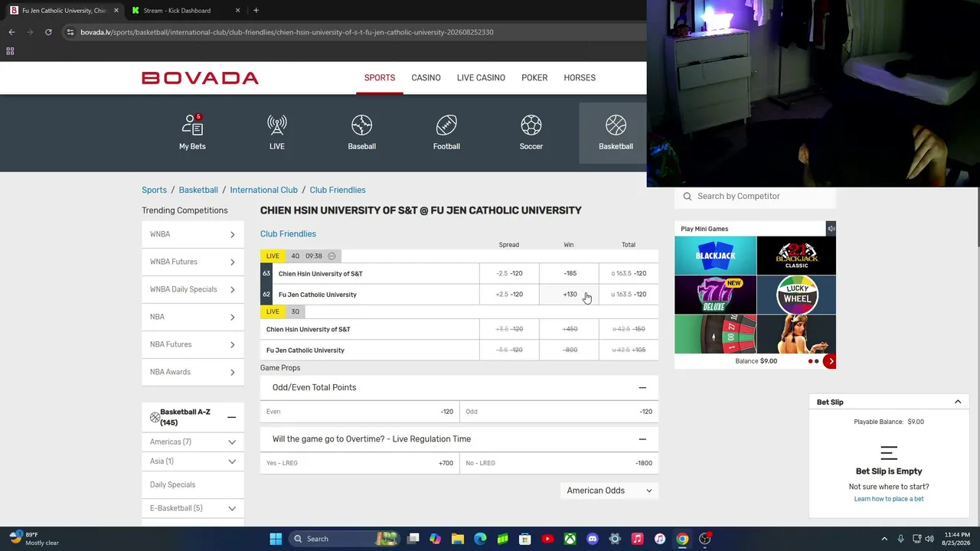Mute the Mini Games sound icon
Screen dimensions: 980x551
pos(831,229)
